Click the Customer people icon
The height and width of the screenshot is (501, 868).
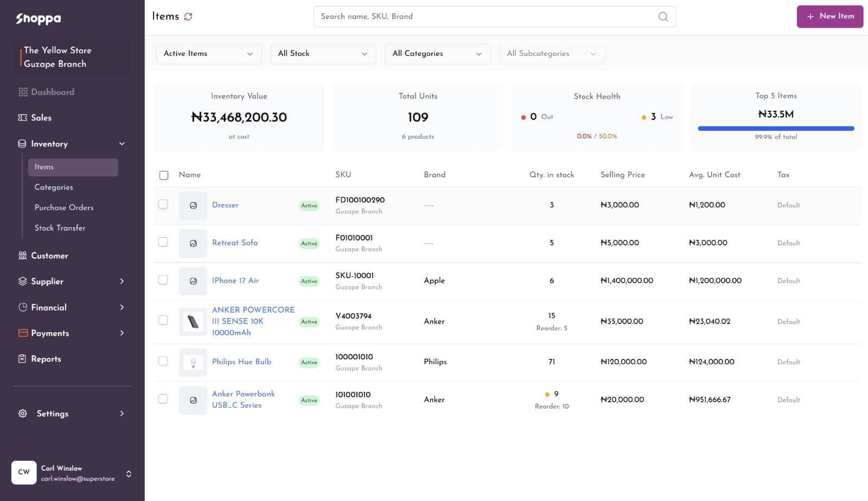click(x=23, y=256)
